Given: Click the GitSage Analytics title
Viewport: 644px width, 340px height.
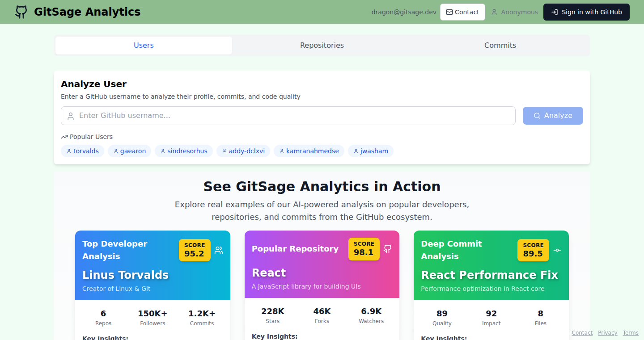Looking at the screenshot, I should pyautogui.click(x=87, y=12).
